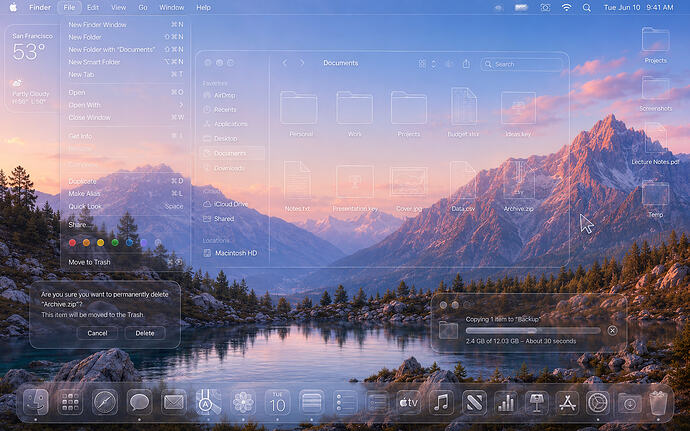Image resolution: width=690 pixels, height=431 pixels.
Task: Open Spotlight search in menu bar
Action: point(587,7)
